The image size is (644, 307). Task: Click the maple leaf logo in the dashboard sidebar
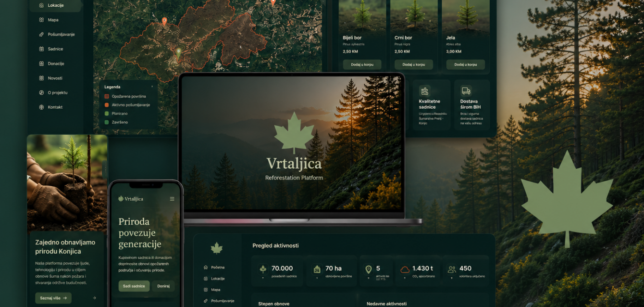click(217, 248)
